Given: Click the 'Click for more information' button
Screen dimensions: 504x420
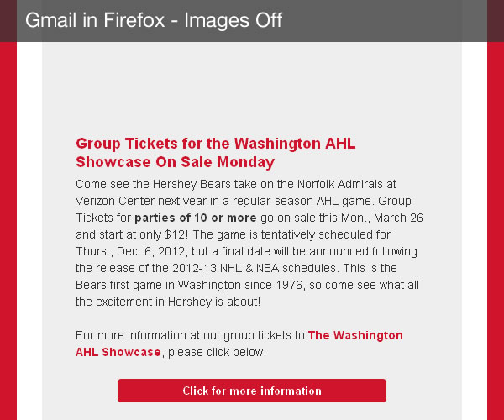Looking at the screenshot, I should pyautogui.click(x=252, y=391).
